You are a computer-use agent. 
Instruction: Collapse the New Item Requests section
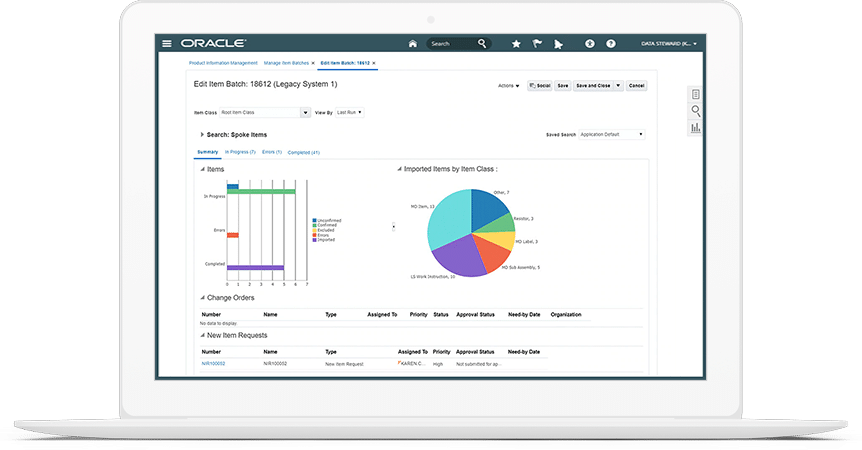(x=202, y=335)
